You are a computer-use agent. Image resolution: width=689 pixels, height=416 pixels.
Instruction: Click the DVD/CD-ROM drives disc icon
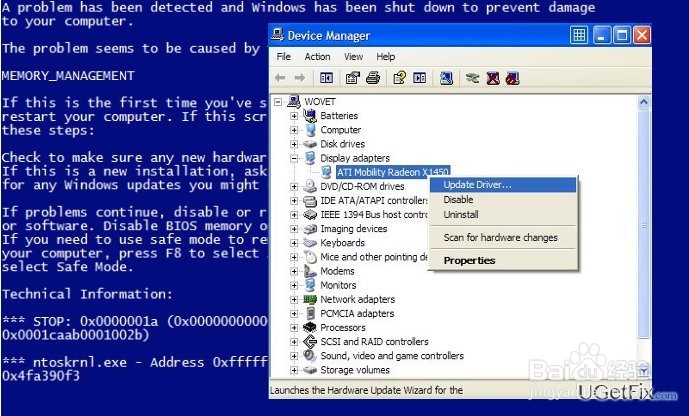(x=310, y=186)
